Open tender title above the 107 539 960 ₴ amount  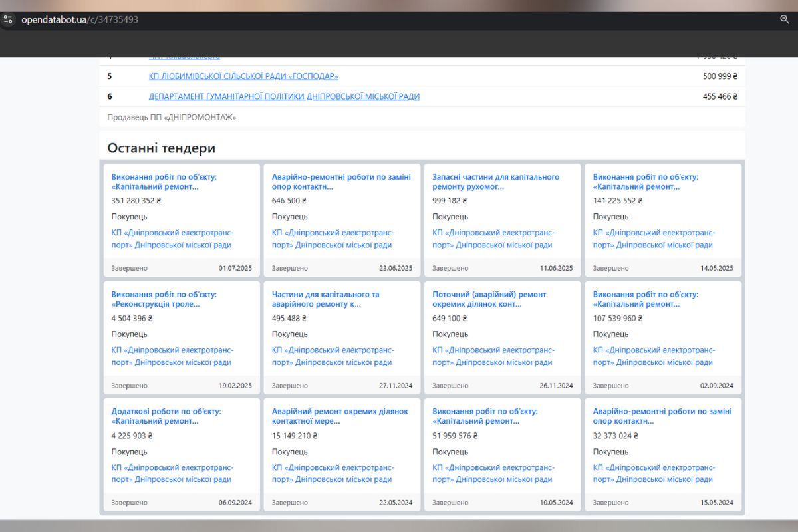tap(646, 299)
